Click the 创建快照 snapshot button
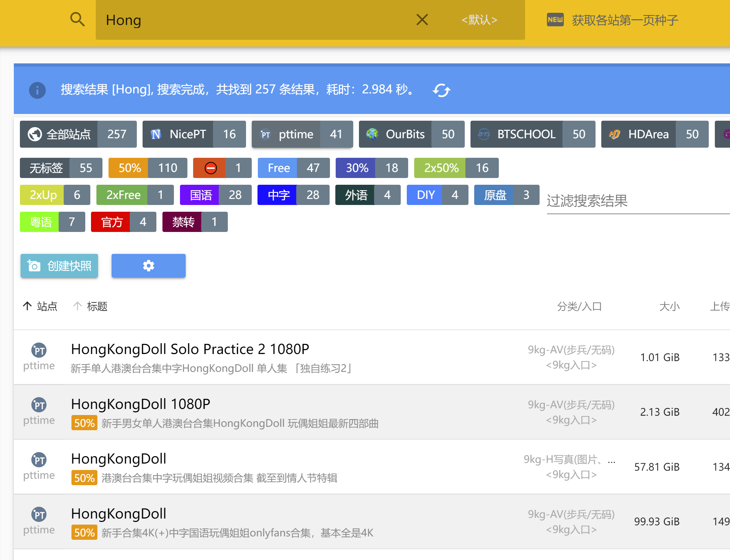 (59, 266)
